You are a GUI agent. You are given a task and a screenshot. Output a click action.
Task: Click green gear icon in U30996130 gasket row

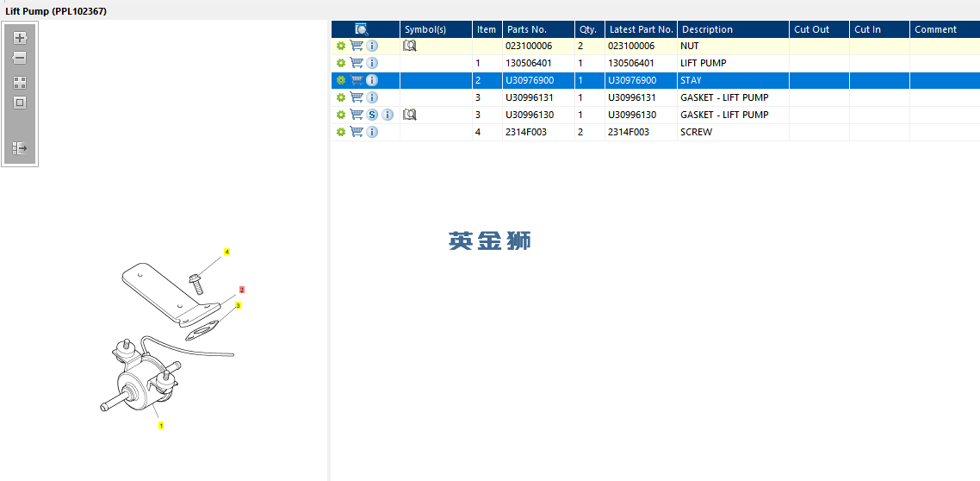coord(341,116)
